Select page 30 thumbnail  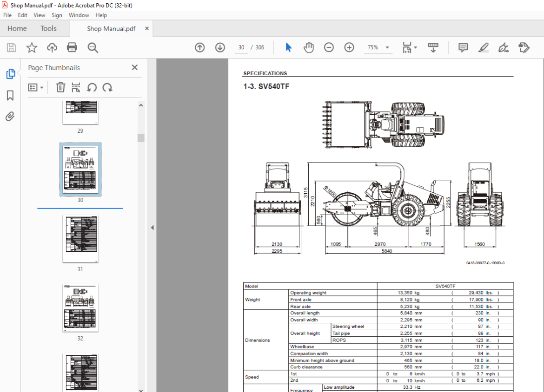point(80,170)
